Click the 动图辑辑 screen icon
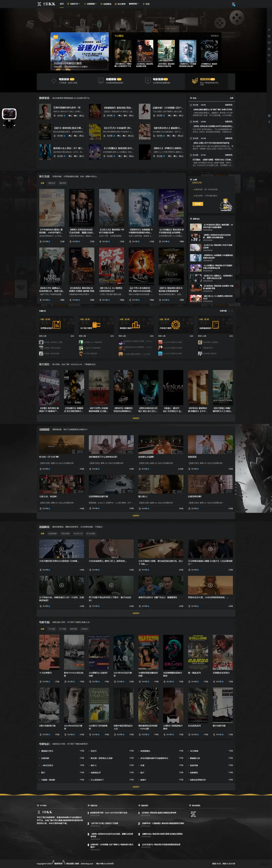Viewport: 272px width, 868px height. [100, 81]
